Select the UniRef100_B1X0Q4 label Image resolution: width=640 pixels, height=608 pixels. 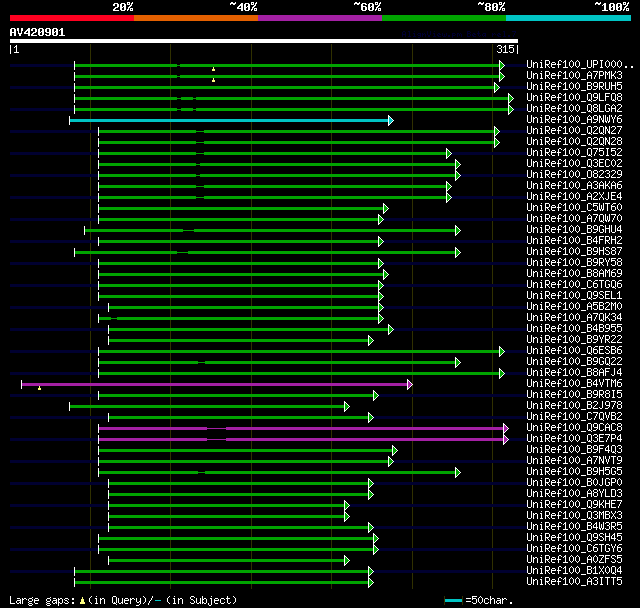pos(574,571)
